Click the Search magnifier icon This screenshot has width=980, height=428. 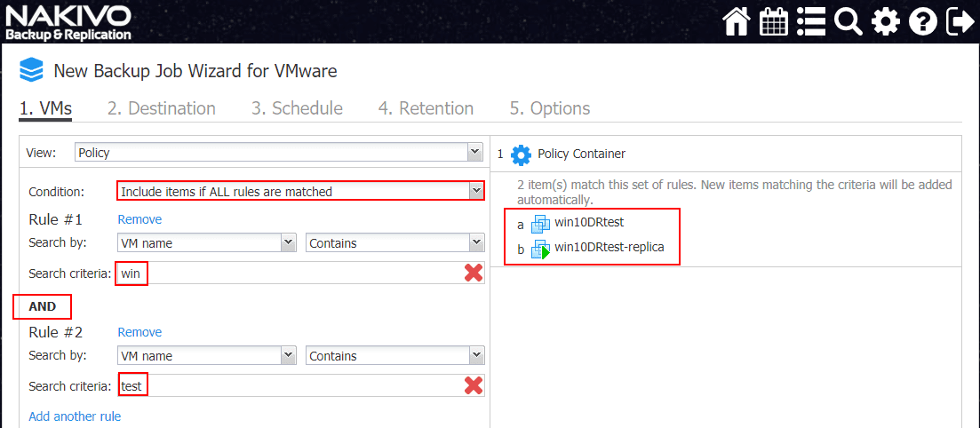(849, 21)
